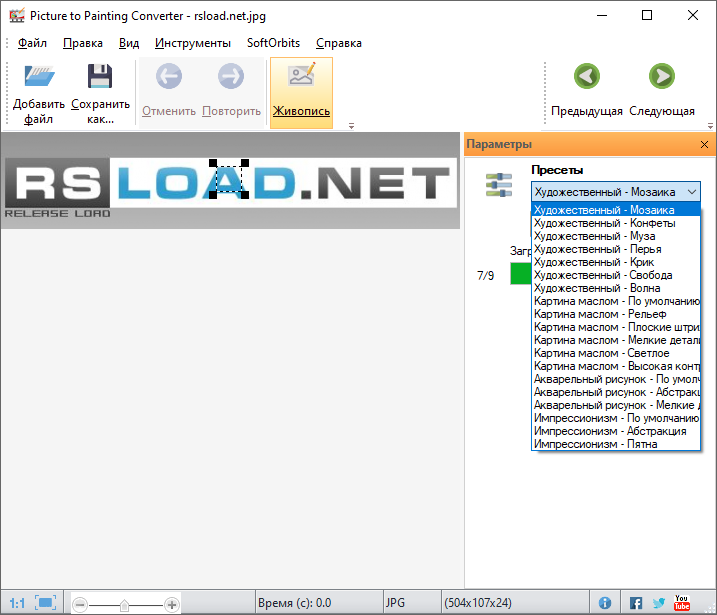Select preset Картина маслом - По умолчанию
The height and width of the screenshot is (615, 717).
coord(616,301)
